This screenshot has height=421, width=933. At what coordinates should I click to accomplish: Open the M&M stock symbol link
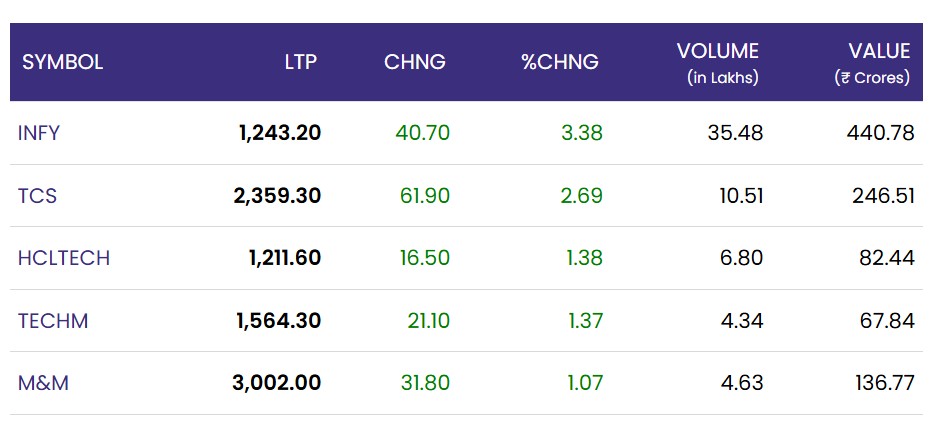click(43, 382)
